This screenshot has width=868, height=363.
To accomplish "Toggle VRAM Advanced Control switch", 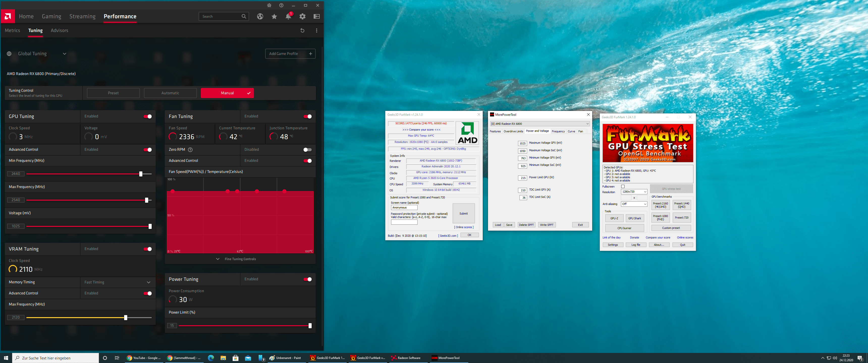I will (x=148, y=293).
